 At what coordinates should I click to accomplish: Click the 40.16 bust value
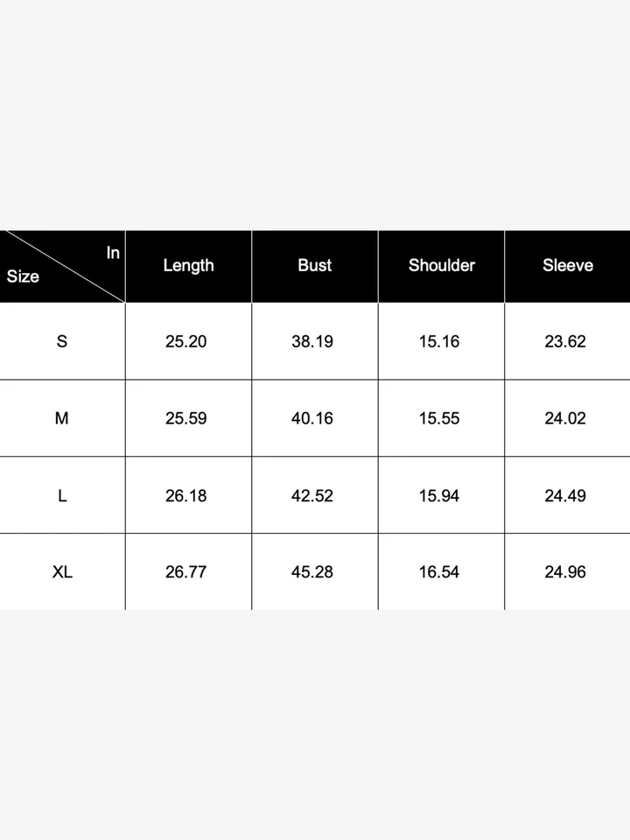312,418
